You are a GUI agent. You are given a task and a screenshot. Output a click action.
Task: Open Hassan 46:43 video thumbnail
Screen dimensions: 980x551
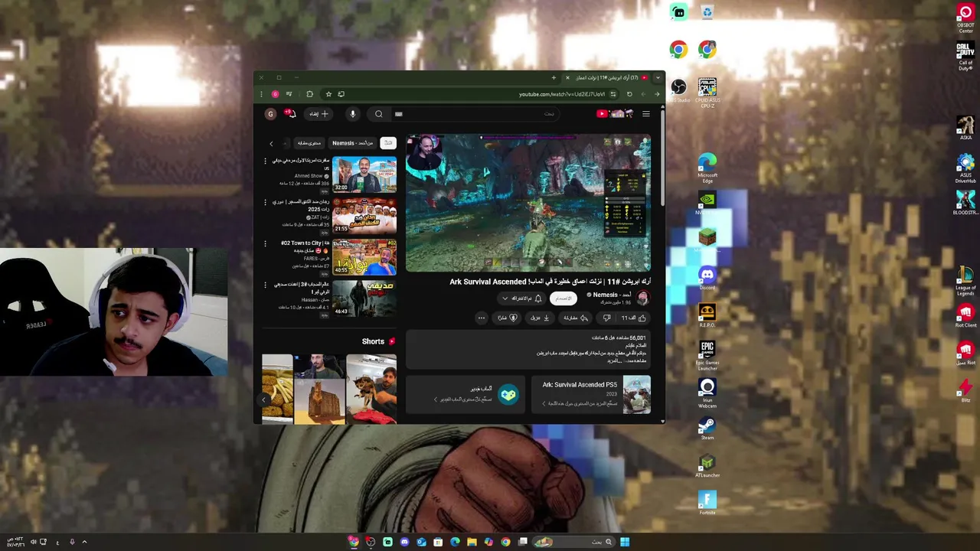tap(364, 298)
